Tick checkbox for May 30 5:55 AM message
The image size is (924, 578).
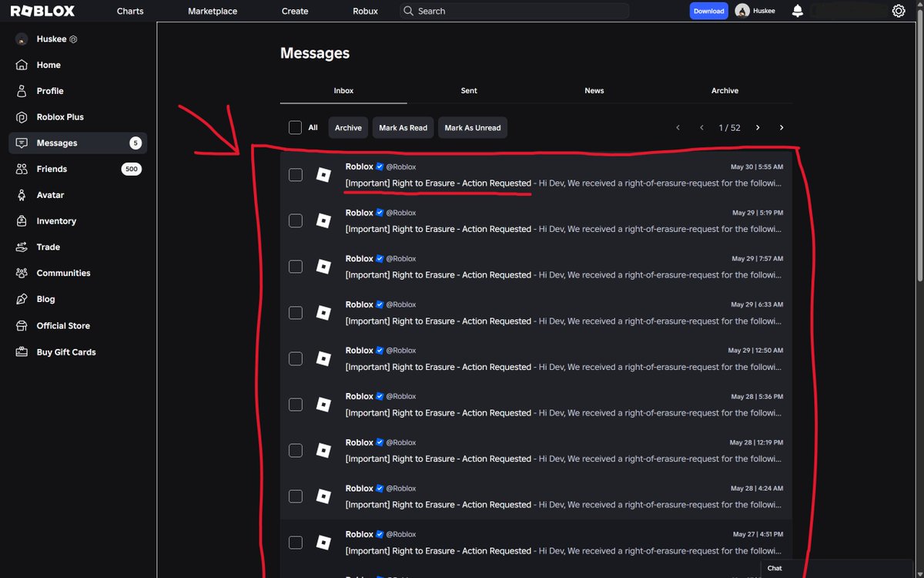point(296,175)
